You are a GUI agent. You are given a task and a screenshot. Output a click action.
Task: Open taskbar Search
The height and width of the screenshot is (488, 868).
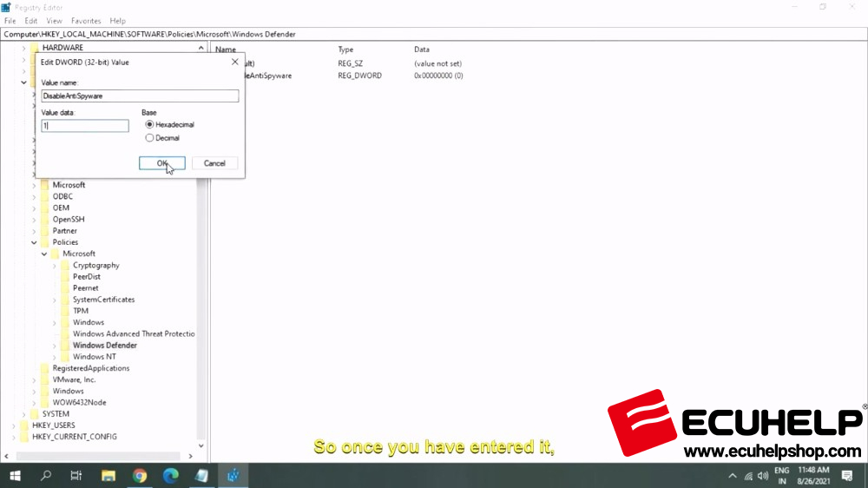coord(46,476)
